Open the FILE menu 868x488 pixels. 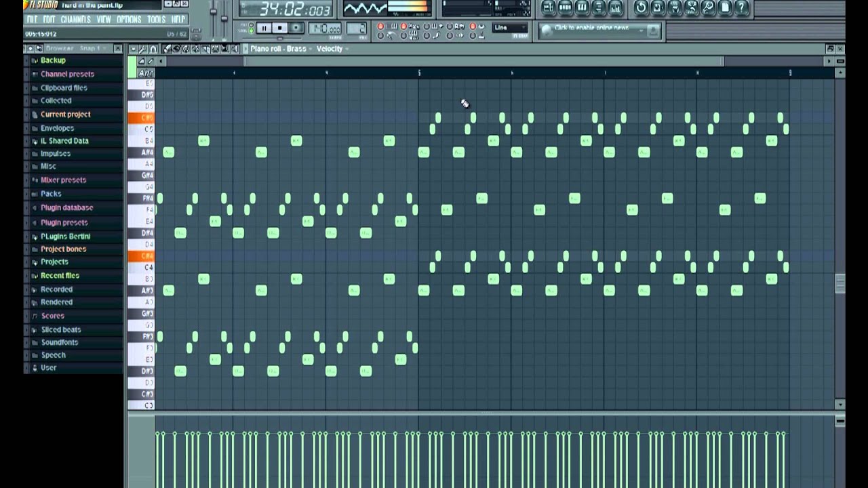pos(32,20)
